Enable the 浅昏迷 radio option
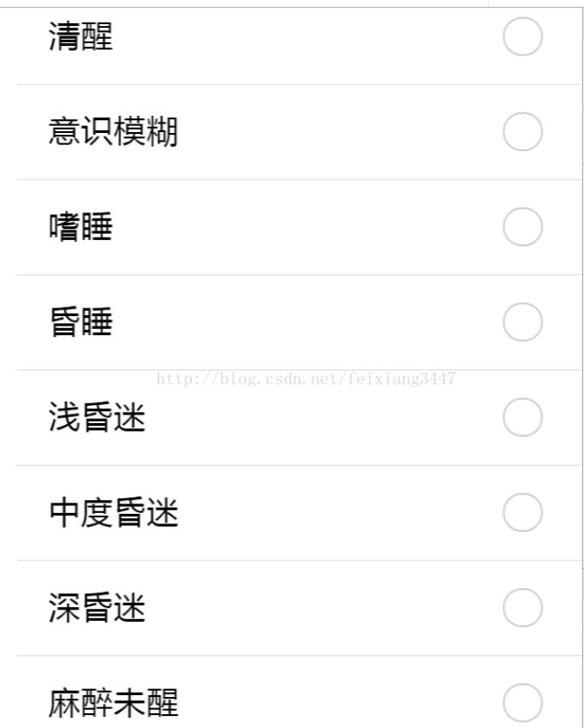The height and width of the screenshot is (728, 584). 522,417
